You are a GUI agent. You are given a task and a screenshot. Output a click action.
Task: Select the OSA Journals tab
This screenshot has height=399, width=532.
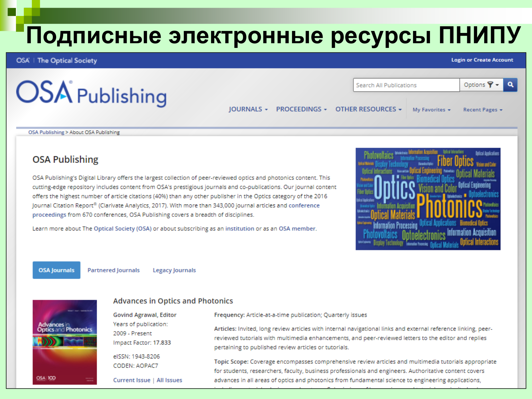(x=57, y=270)
